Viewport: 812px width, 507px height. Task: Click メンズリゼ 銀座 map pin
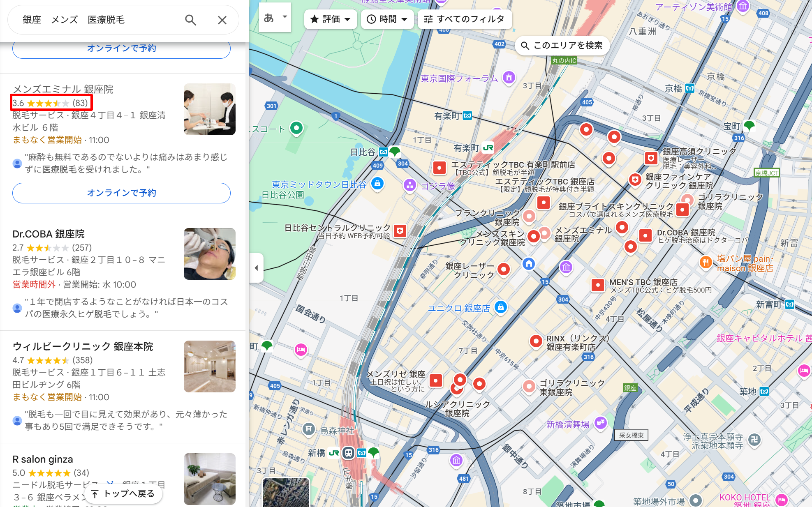tap(435, 380)
